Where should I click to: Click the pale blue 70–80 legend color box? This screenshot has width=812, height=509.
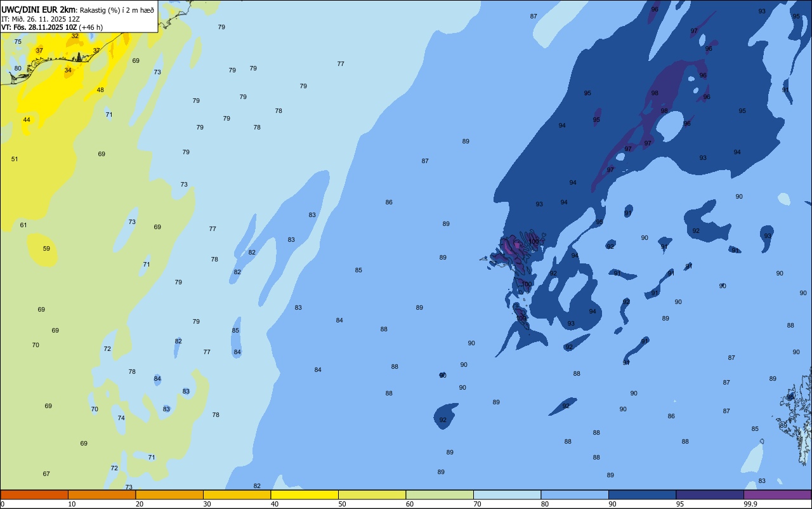[507, 494]
